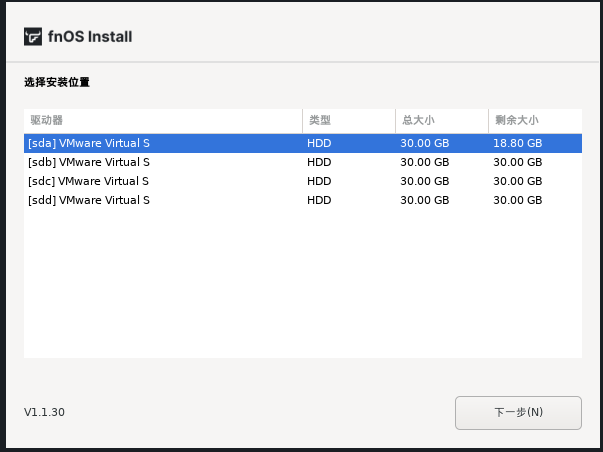
Task: Click the 30.00 GB total size of sda
Action: (425, 143)
